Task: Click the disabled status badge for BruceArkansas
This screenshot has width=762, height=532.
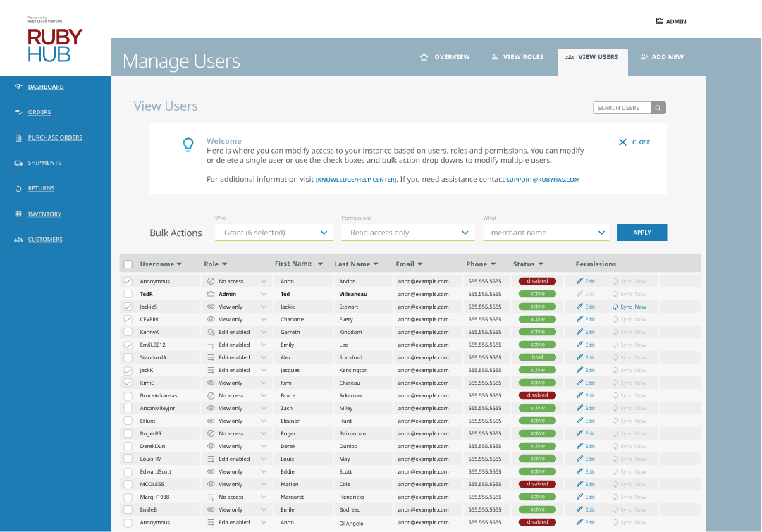Action: pyautogui.click(x=537, y=395)
